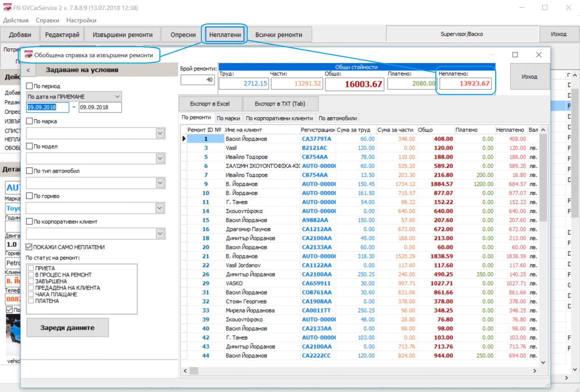Check the ЧАКА ПЛАЩАНЕ status
The width and height of the screenshot is (580, 392).
tap(31, 294)
